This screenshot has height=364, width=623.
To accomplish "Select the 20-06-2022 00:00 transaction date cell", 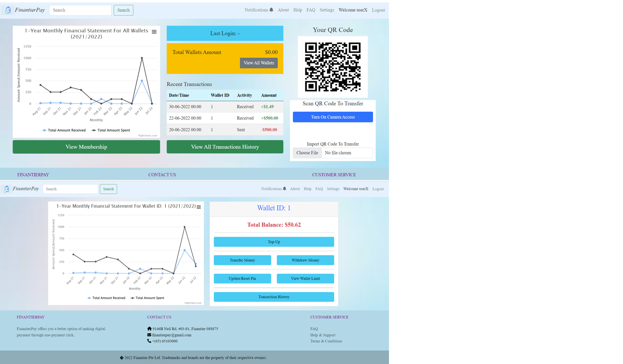I will click(x=185, y=130).
